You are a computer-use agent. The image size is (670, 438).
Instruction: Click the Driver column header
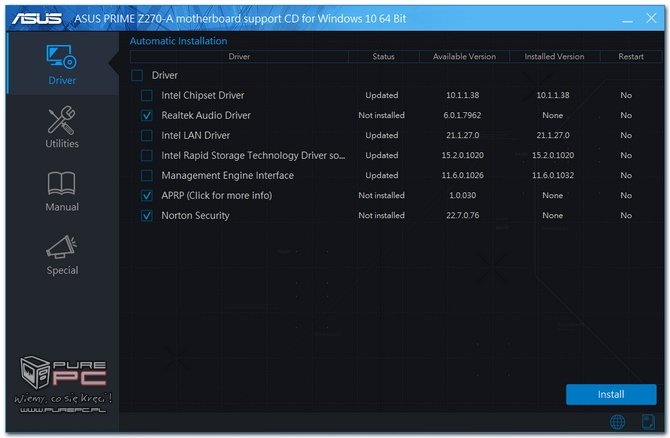coord(239,56)
